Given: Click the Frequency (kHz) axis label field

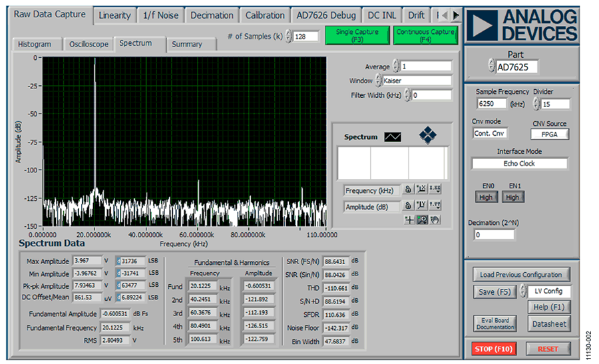Looking at the screenshot, I should pos(371,190).
